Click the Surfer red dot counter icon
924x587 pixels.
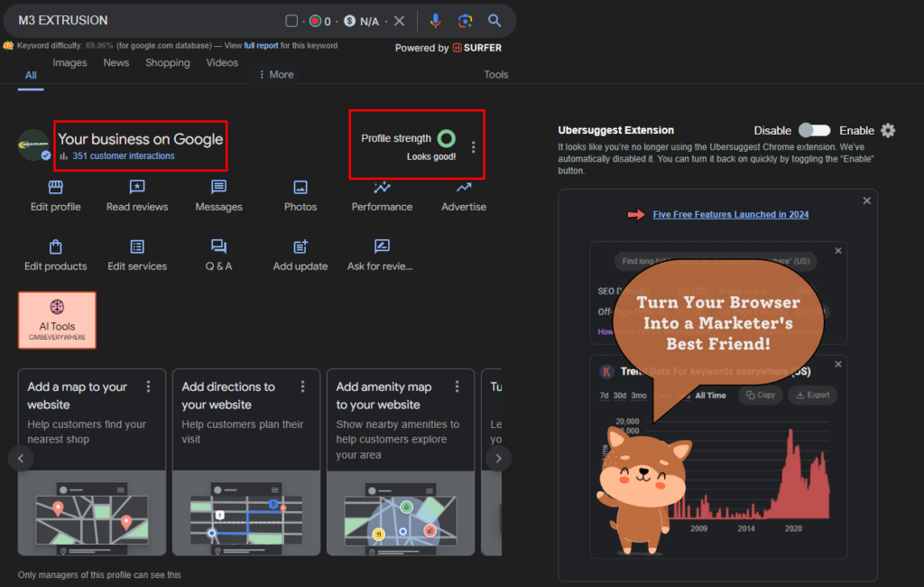pyautogui.click(x=315, y=22)
